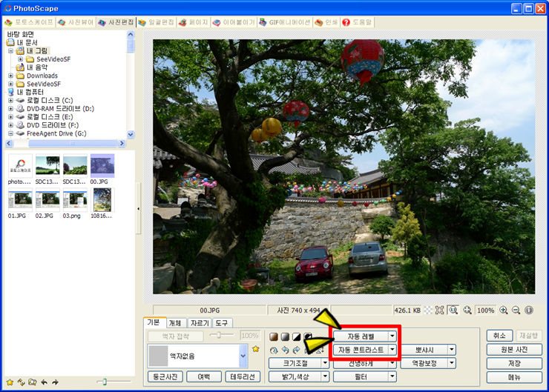
Task: Click the photo info icon in status bar
Action: tap(529, 310)
